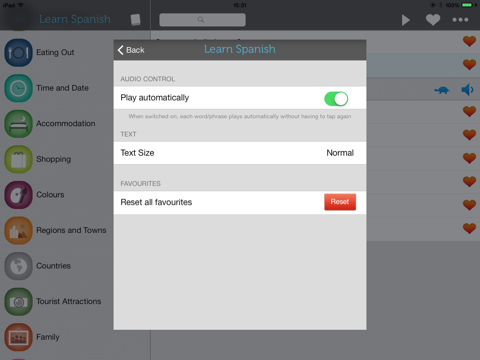Click the Reset all favourites label

coord(156,202)
